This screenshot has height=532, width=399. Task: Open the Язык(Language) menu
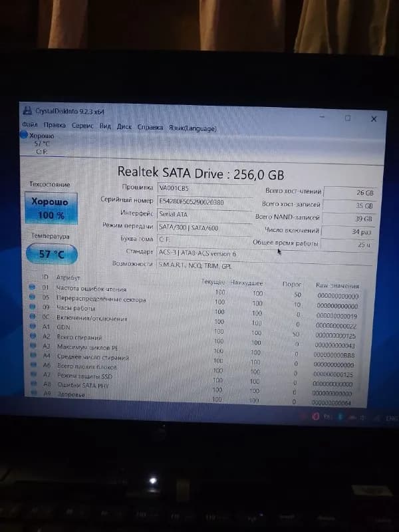click(x=193, y=128)
